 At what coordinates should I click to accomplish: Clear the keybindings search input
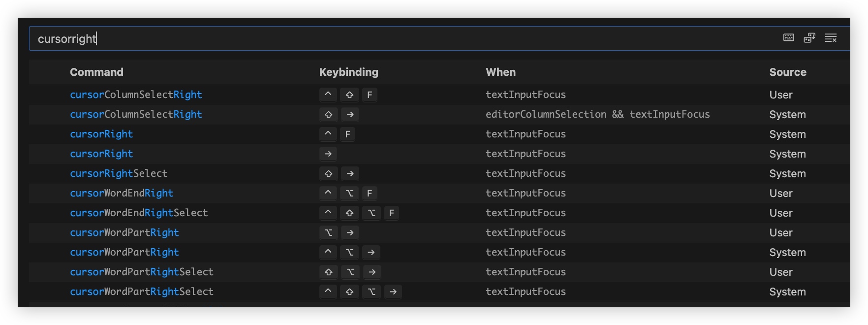pos(831,38)
